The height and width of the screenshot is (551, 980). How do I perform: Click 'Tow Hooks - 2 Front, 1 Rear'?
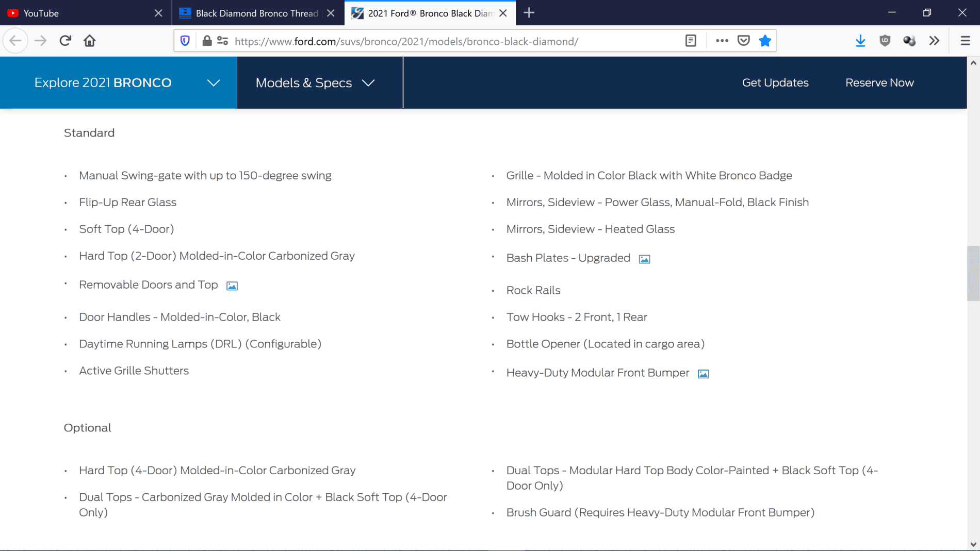click(576, 318)
